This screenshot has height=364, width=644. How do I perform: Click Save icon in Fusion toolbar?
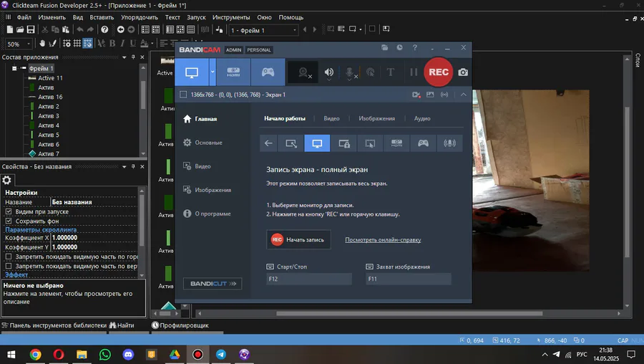pyautogui.click(x=31, y=29)
